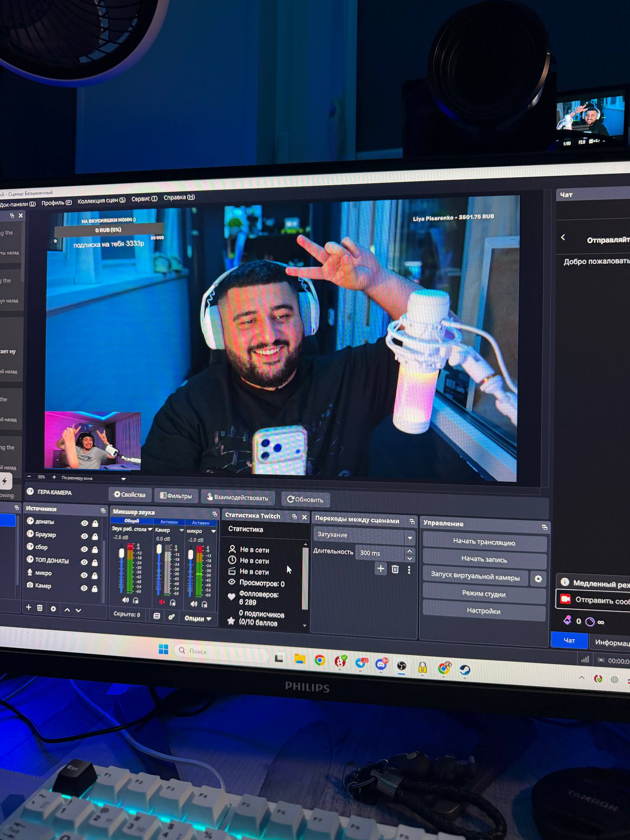Unlock the 'донаты' source
The height and width of the screenshot is (840, 630).
click(95, 523)
